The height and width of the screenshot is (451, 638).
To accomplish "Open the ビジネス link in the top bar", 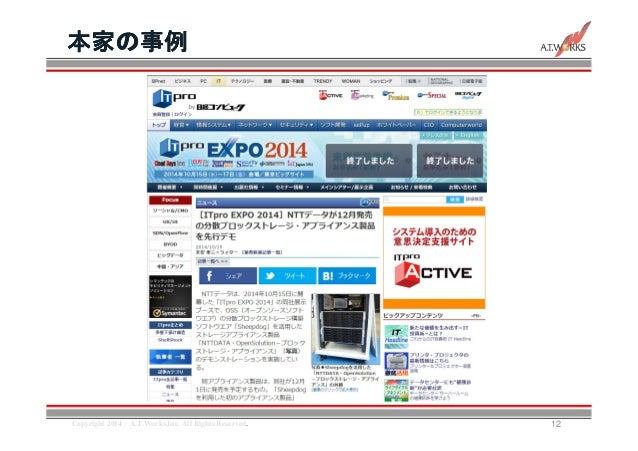I will (182, 81).
